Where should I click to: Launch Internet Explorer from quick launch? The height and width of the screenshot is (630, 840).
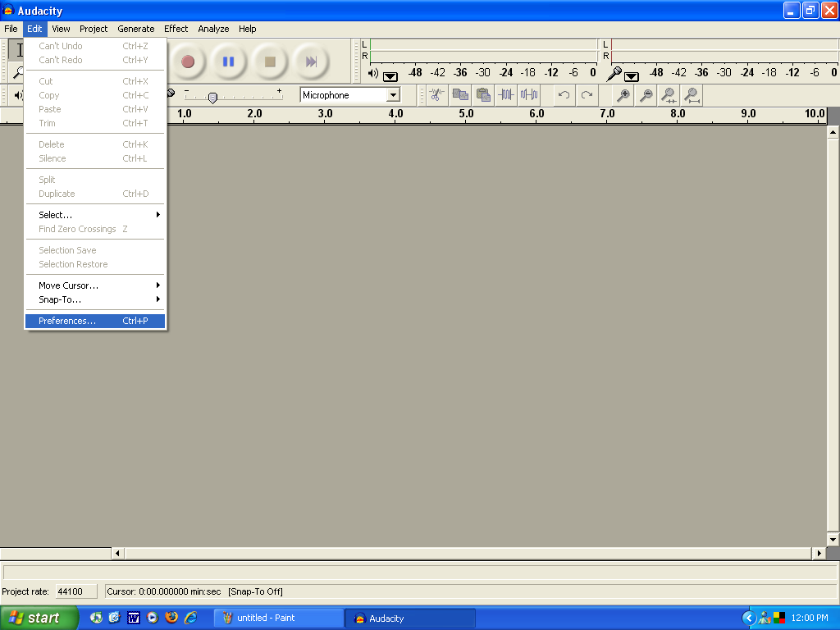(190, 618)
